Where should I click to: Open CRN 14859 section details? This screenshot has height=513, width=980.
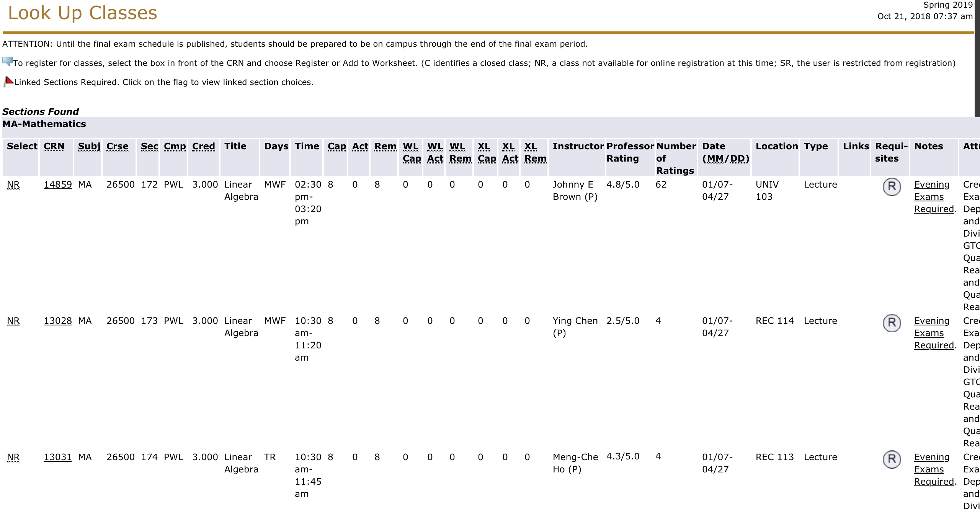[57, 185]
